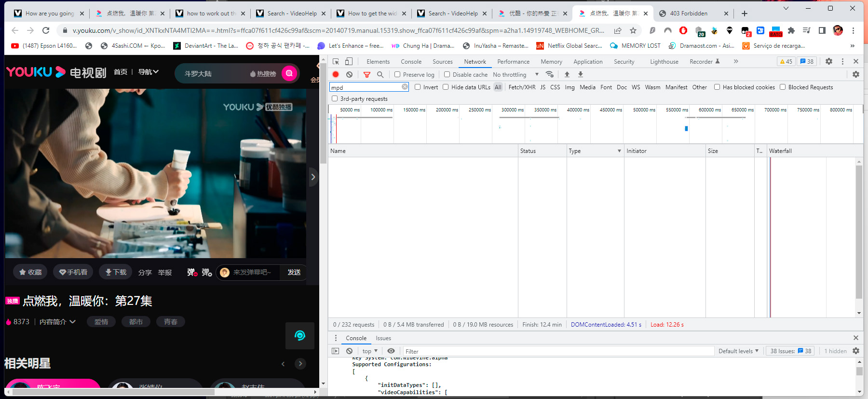Click the import HAR file upload arrow
Screen dimensions: 868x399
[567, 74]
